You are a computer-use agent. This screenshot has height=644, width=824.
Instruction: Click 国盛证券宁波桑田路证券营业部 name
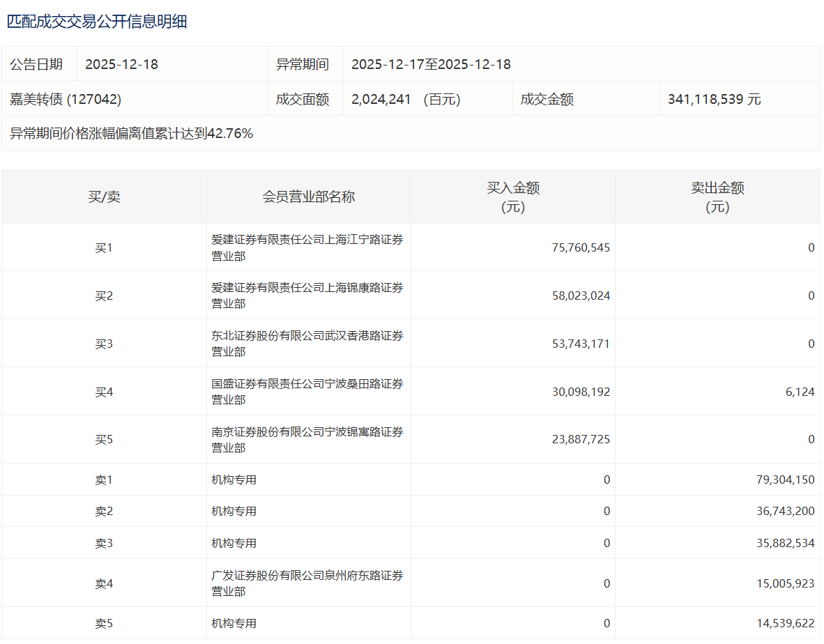point(307,392)
